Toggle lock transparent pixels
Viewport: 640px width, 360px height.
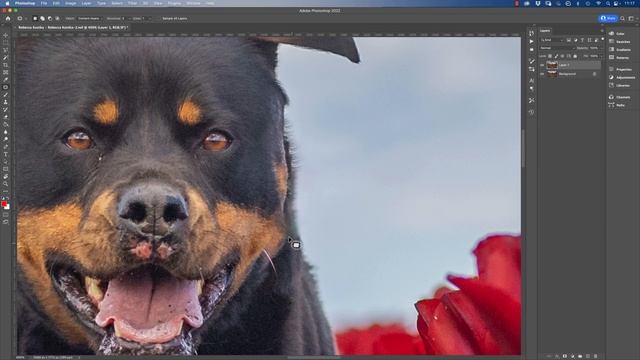pos(550,56)
